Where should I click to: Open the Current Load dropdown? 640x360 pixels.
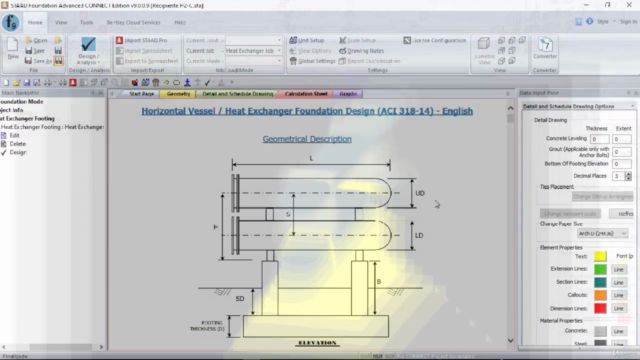point(280,40)
